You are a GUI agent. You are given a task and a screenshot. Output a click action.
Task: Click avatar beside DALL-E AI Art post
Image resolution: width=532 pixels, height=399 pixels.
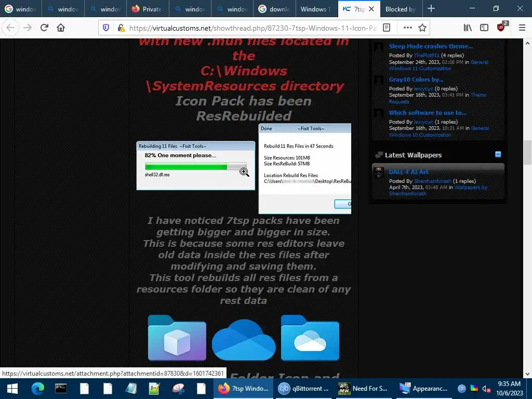(379, 172)
